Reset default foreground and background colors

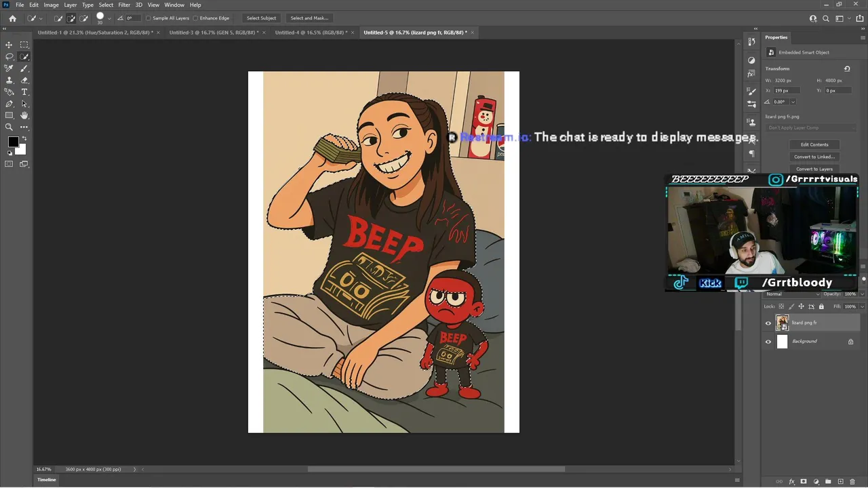[x=9, y=153]
